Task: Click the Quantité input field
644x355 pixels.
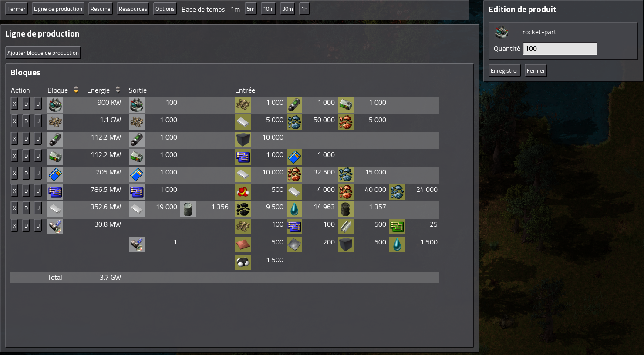Action: tap(560, 49)
